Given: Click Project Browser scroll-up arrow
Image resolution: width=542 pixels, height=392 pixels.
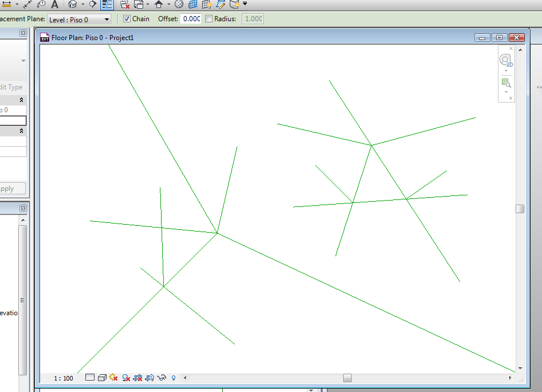Looking at the screenshot, I should coord(23,220).
